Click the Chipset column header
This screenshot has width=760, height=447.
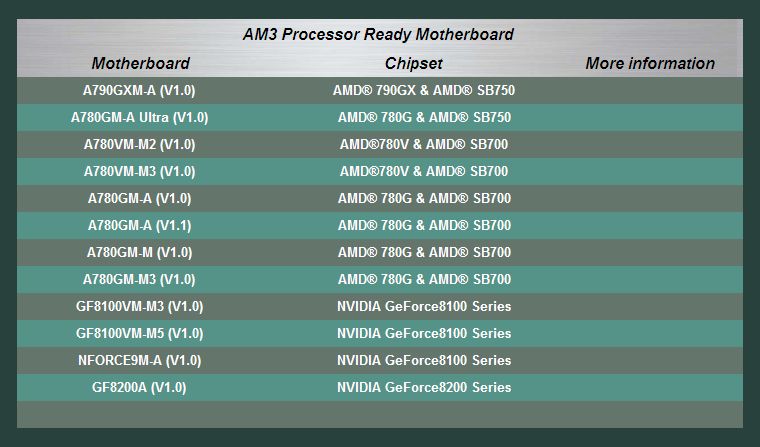pyautogui.click(x=413, y=63)
